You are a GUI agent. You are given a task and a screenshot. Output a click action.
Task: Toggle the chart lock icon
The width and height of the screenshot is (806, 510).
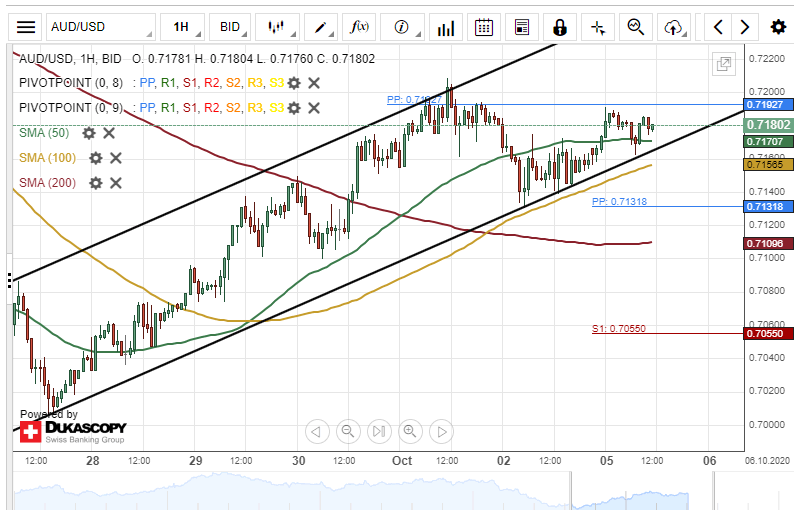point(559,27)
